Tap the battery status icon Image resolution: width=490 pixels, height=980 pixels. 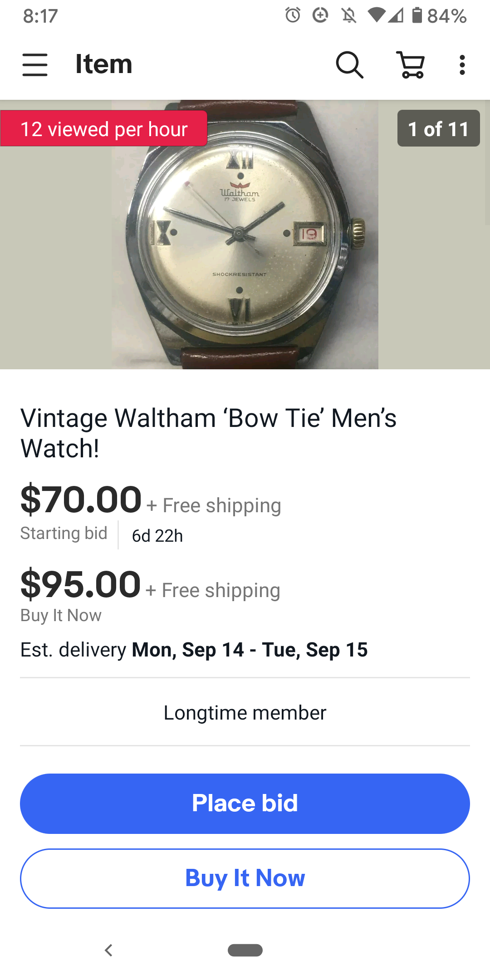pos(417,15)
